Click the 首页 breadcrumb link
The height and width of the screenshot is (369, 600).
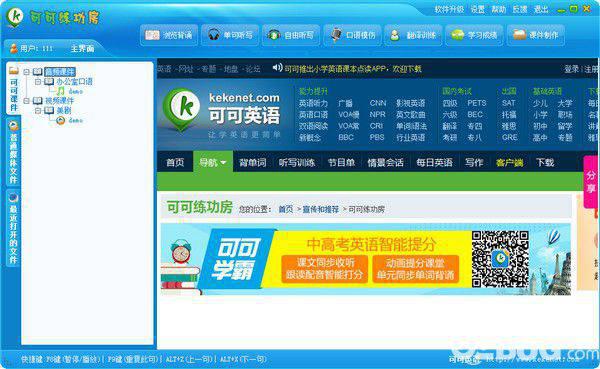pos(285,209)
